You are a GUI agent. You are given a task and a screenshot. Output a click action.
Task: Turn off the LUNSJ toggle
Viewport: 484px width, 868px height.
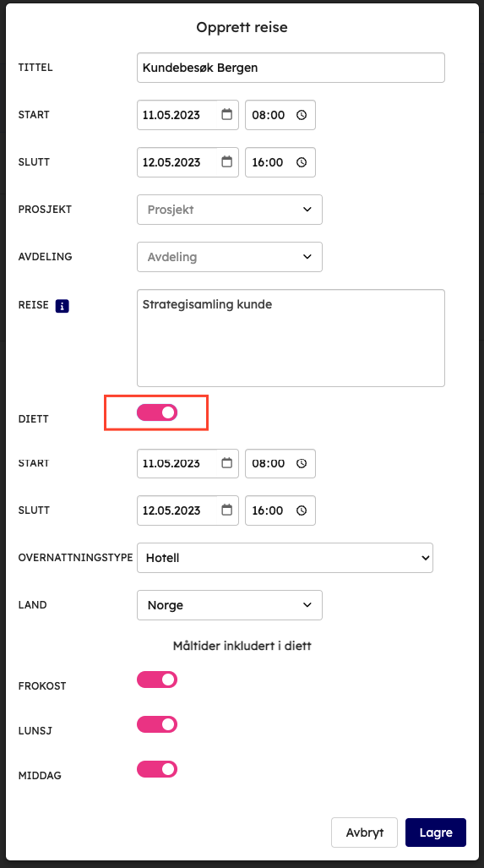click(x=157, y=724)
